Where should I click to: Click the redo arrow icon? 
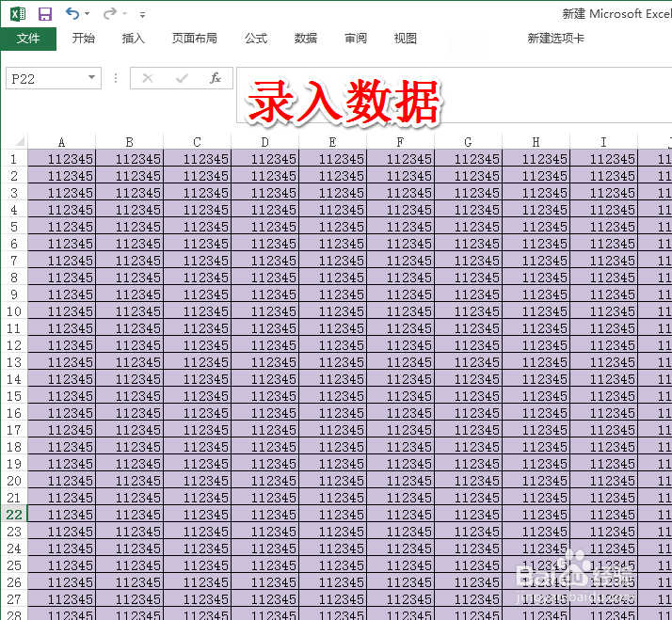click(110, 14)
